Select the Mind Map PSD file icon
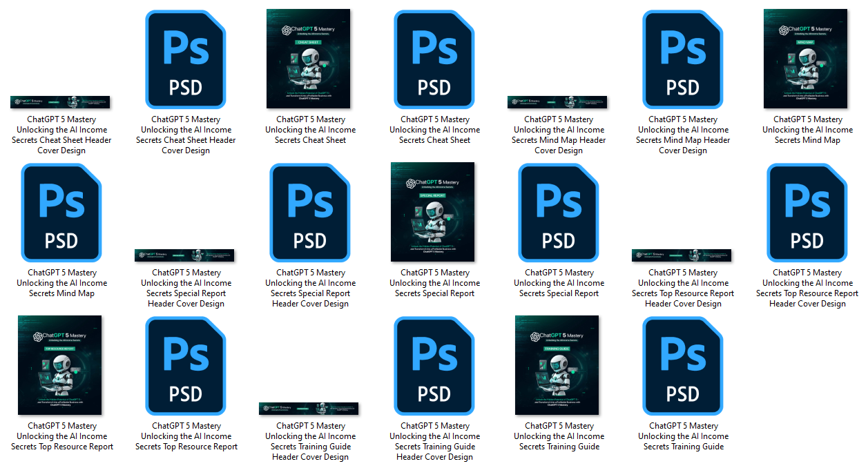Viewport: 868px width, 468px height. tap(61, 213)
